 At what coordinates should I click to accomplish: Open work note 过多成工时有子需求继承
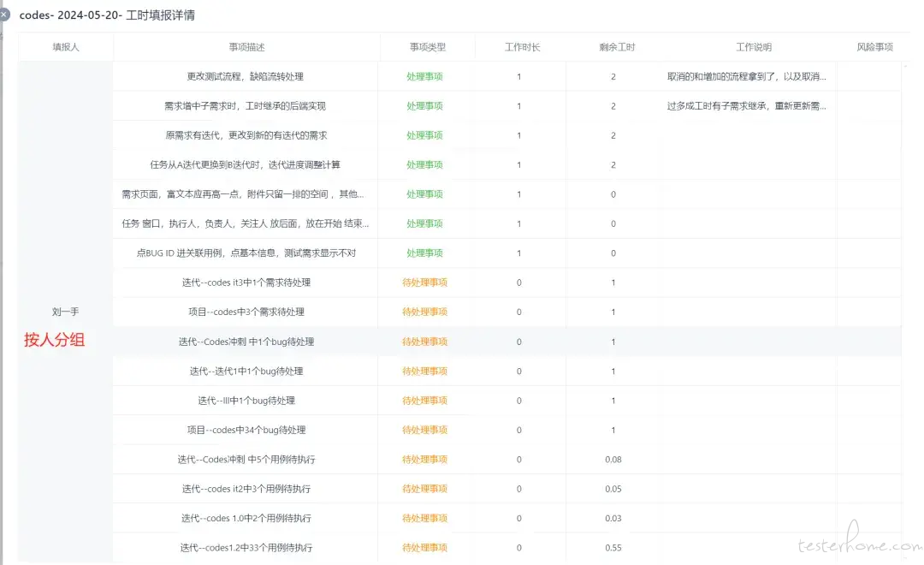[x=747, y=106]
